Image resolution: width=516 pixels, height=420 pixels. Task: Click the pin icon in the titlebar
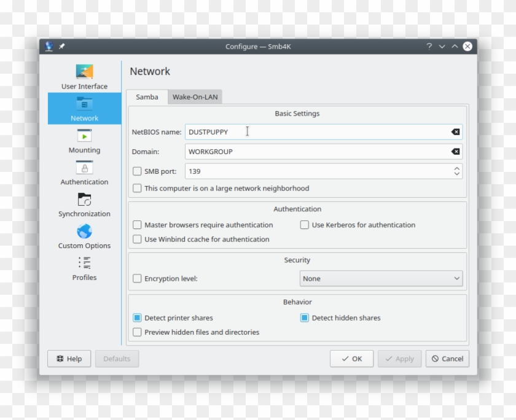(61, 46)
